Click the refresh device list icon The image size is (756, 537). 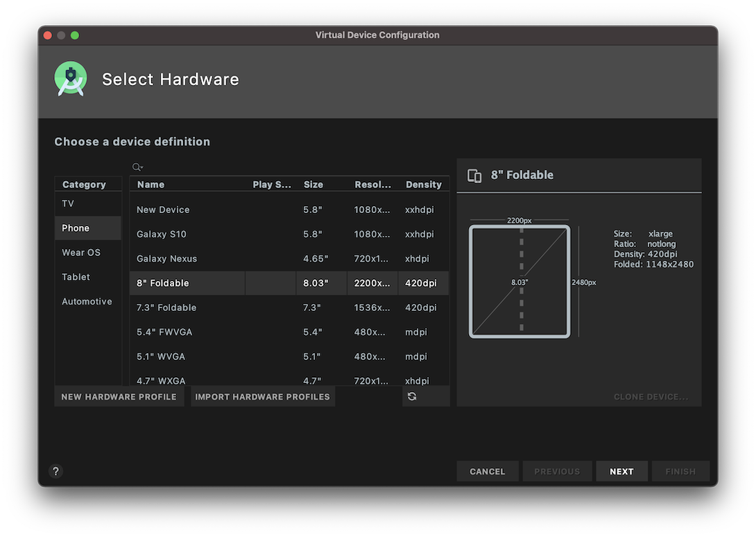point(412,396)
